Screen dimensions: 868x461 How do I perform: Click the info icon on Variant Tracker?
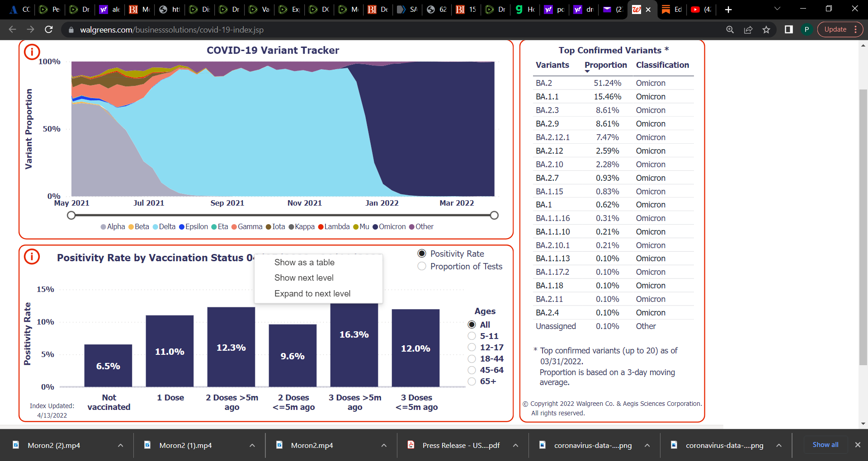tap(32, 52)
